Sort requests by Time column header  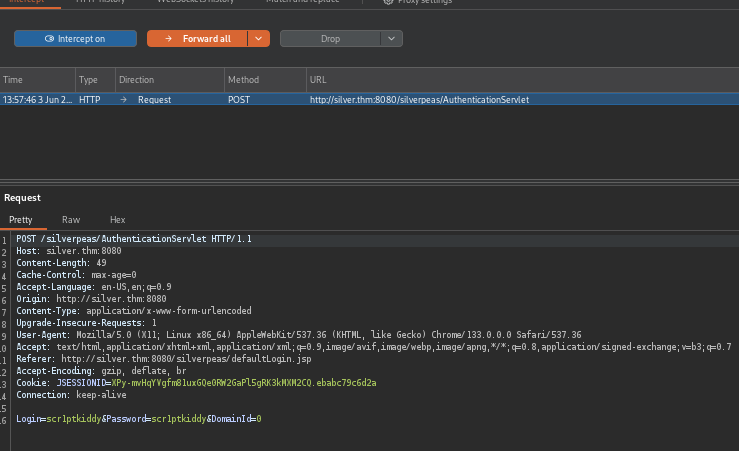click(13, 79)
